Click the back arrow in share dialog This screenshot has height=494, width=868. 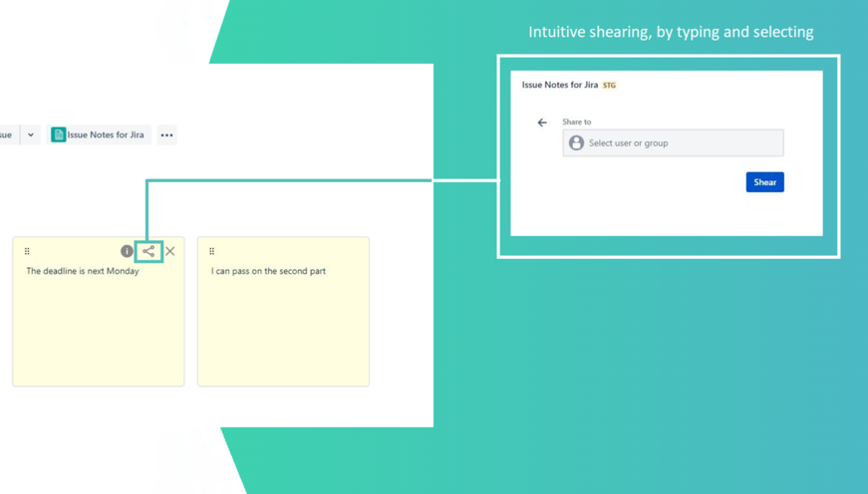[542, 123]
